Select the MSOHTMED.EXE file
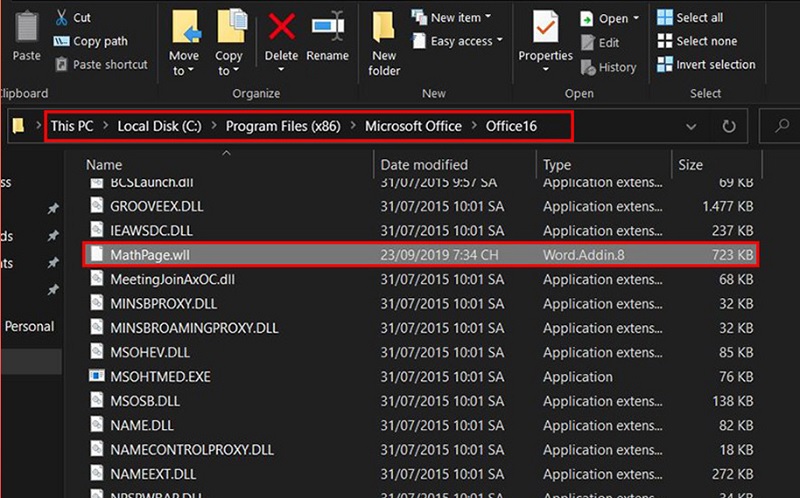 pos(159,376)
